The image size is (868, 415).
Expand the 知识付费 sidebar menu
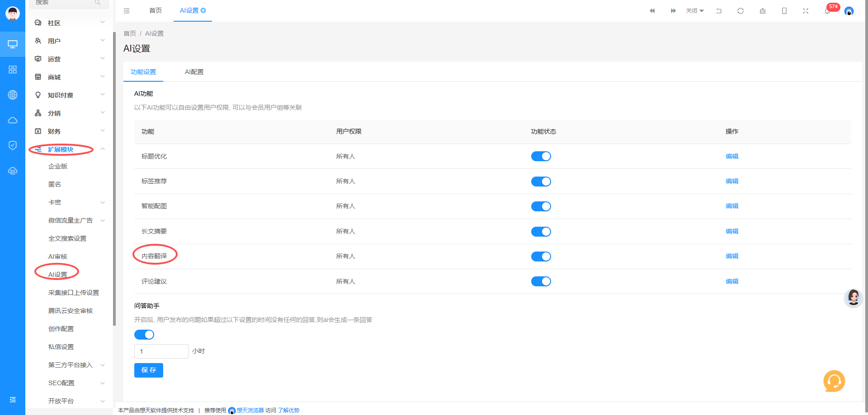69,95
